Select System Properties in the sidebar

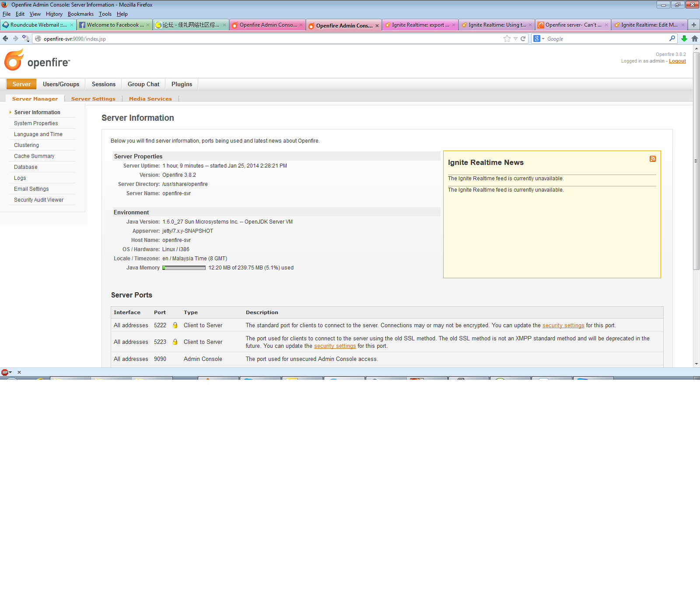(x=36, y=123)
